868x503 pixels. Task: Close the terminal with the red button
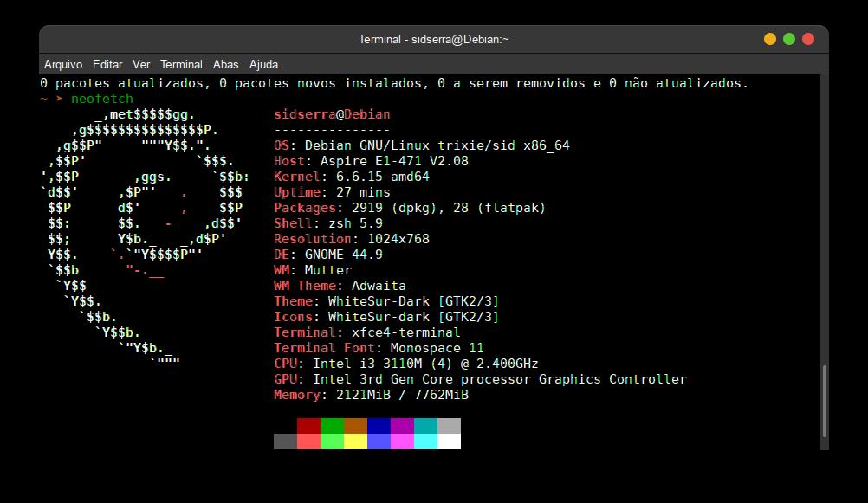808,39
